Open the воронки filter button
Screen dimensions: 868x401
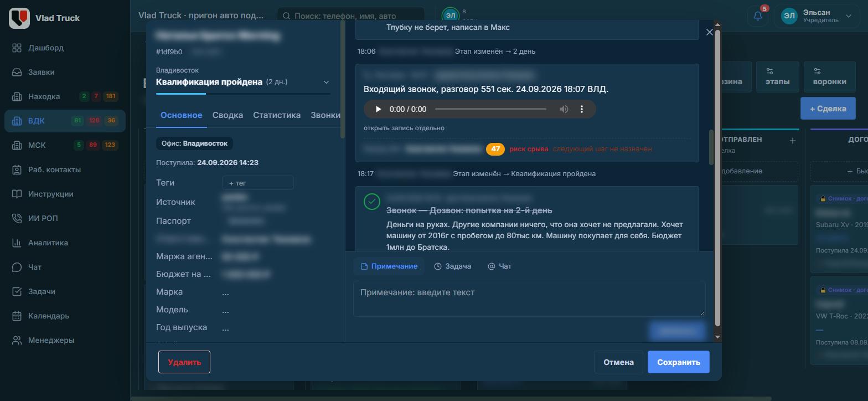[x=829, y=76]
